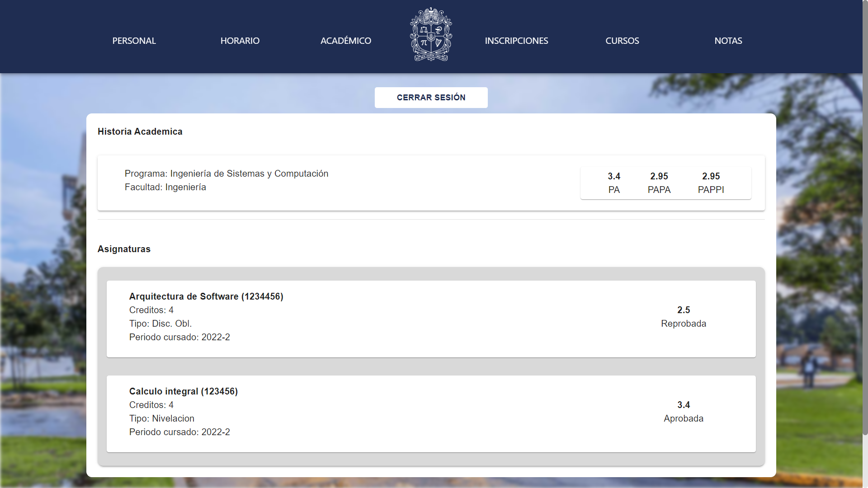868x488 pixels.
Task: Click the PAPA average 2.95
Action: [x=659, y=176]
